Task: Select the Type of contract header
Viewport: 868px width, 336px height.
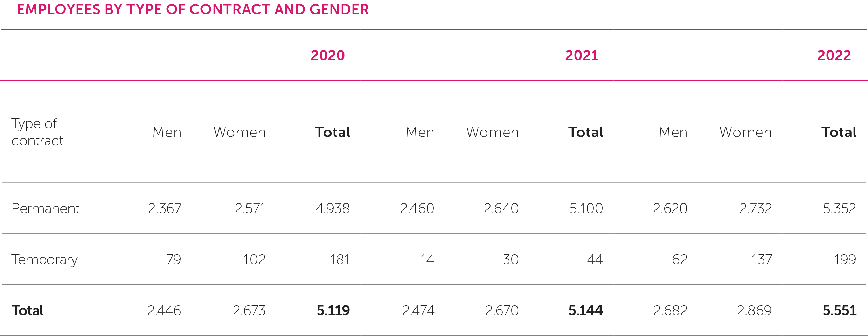Action: click(x=37, y=132)
